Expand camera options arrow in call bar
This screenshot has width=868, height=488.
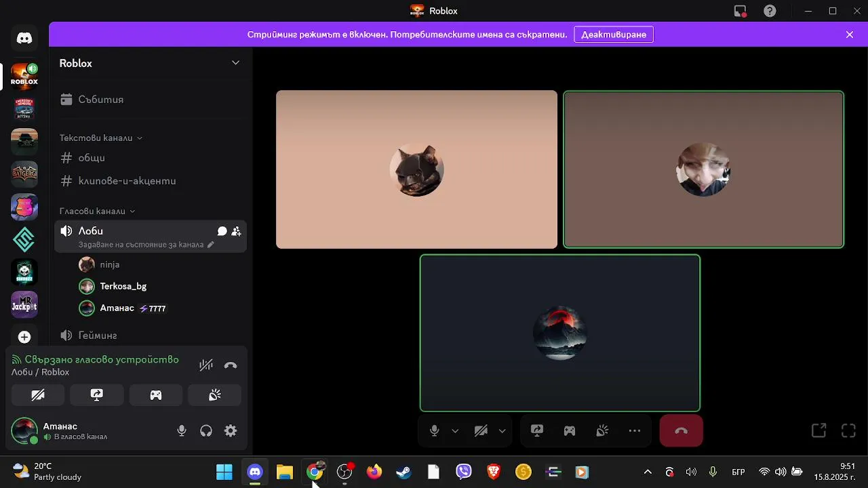(x=502, y=430)
